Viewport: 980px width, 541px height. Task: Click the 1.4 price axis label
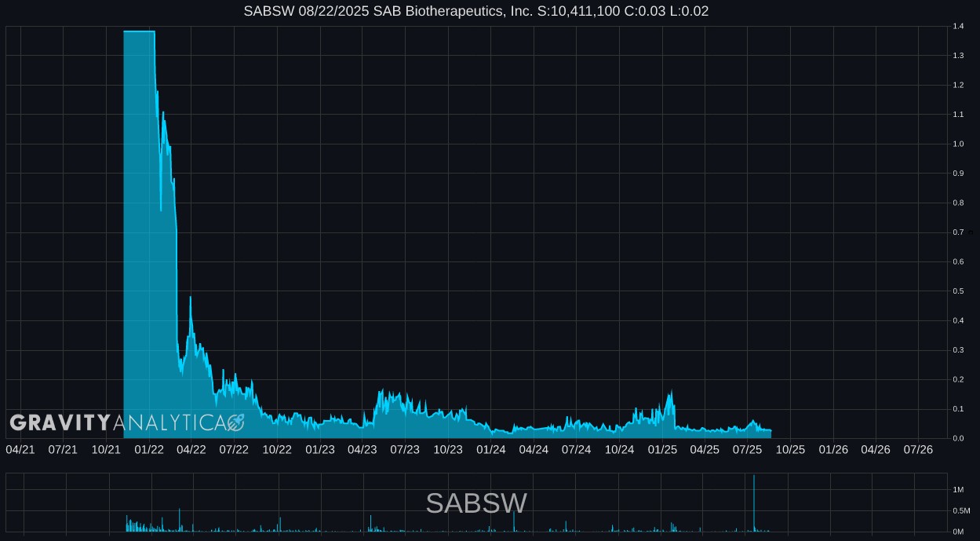[x=958, y=27]
